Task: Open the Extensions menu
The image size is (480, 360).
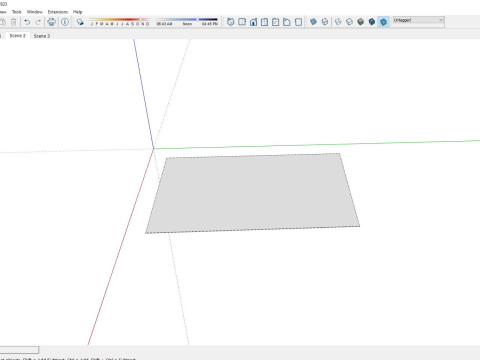Action: point(58,12)
